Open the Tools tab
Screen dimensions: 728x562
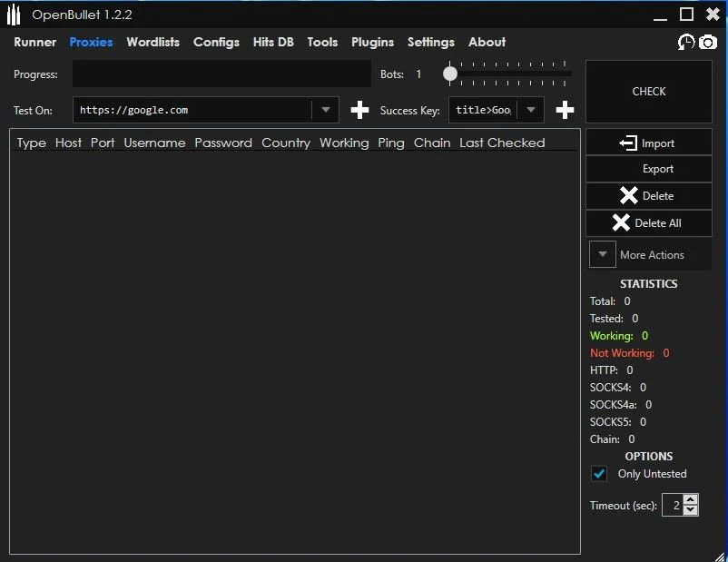(322, 43)
